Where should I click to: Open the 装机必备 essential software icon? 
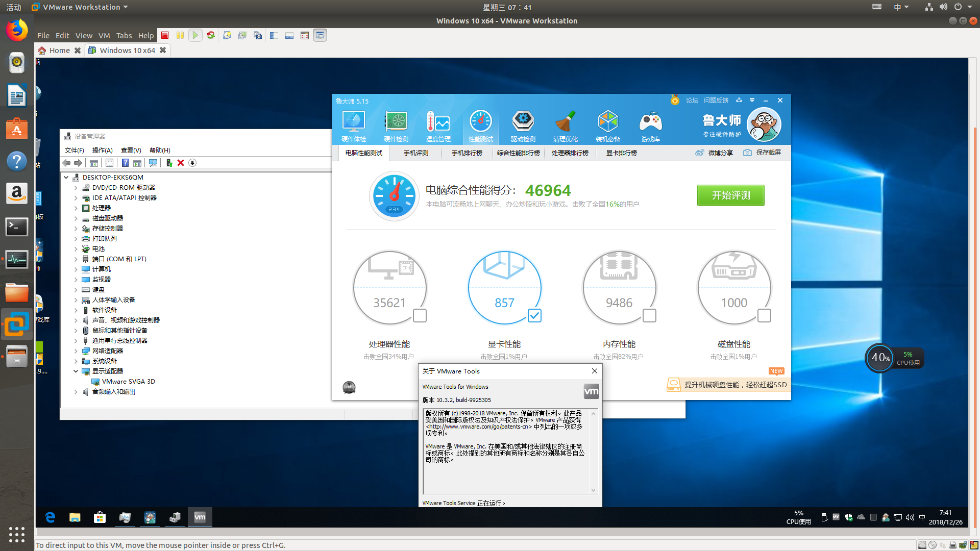tap(608, 126)
